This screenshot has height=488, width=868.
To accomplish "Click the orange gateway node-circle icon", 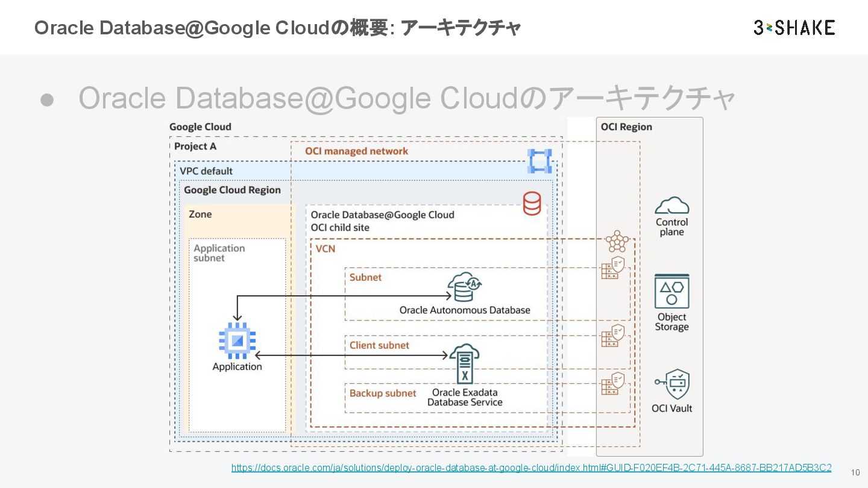I will (617, 242).
